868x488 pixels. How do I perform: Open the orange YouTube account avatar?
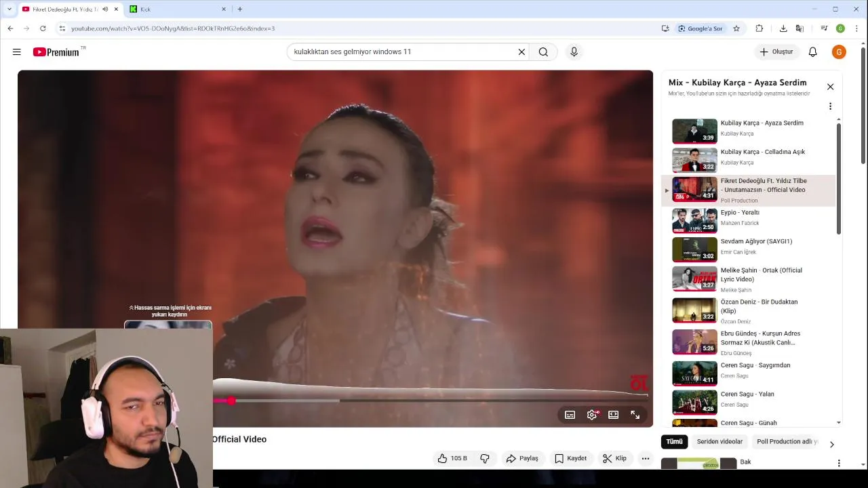click(839, 52)
